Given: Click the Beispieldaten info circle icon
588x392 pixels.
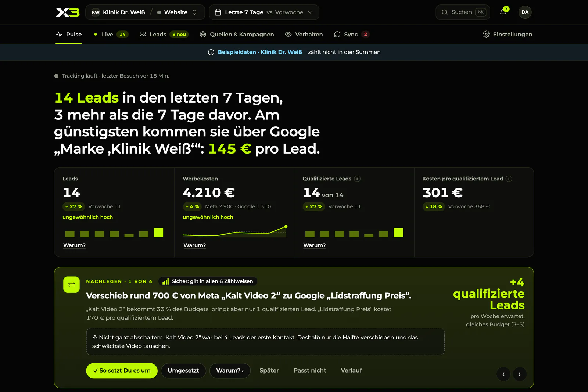Looking at the screenshot, I should (211, 52).
